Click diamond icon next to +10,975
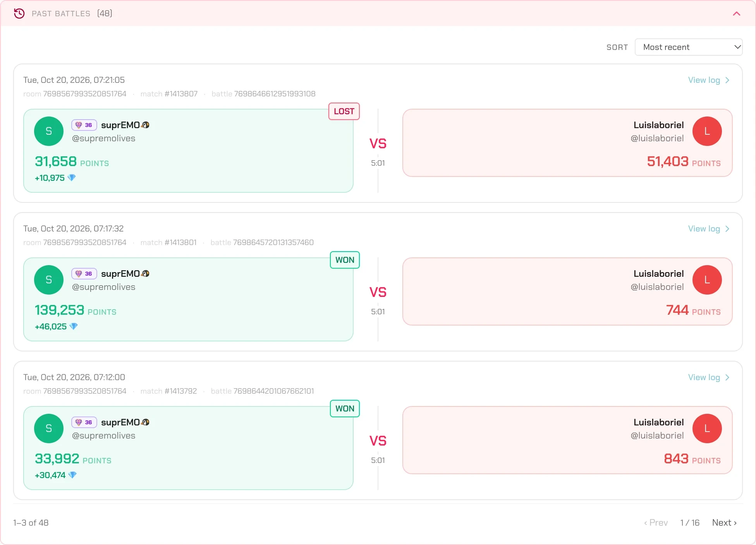The width and height of the screenshot is (756, 545). pyautogui.click(x=72, y=178)
